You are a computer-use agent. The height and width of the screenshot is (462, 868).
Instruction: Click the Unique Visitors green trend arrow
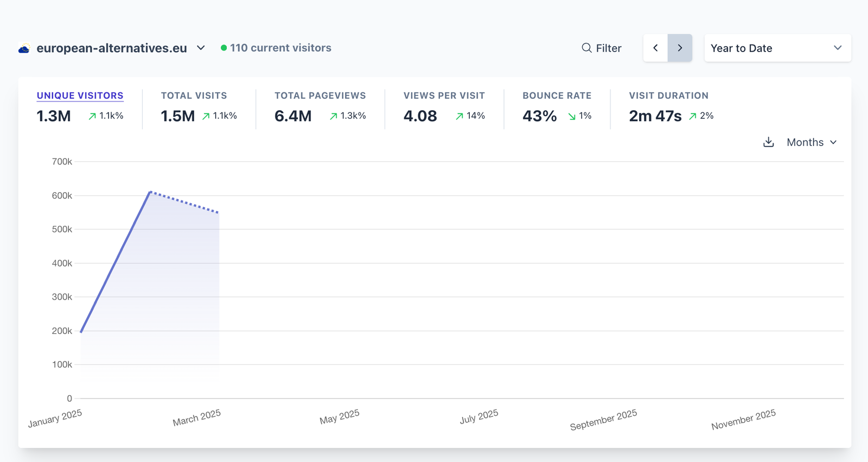pyautogui.click(x=92, y=116)
